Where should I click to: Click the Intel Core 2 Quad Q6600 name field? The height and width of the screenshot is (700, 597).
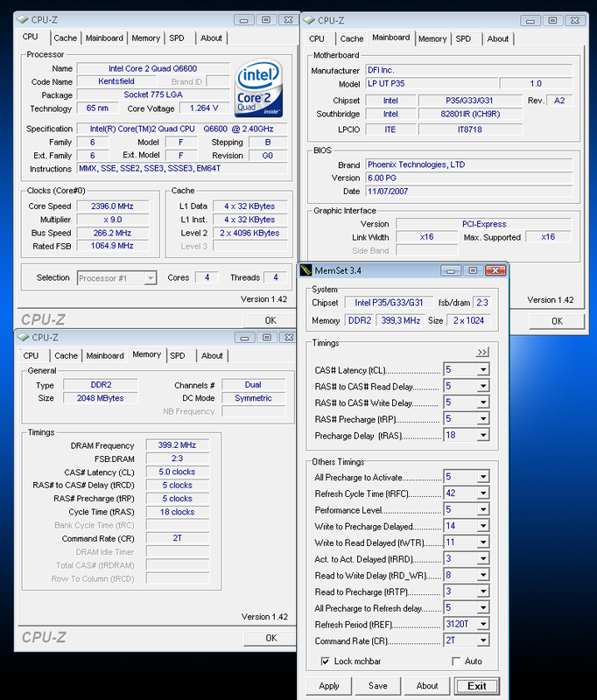[x=153, y=68]
